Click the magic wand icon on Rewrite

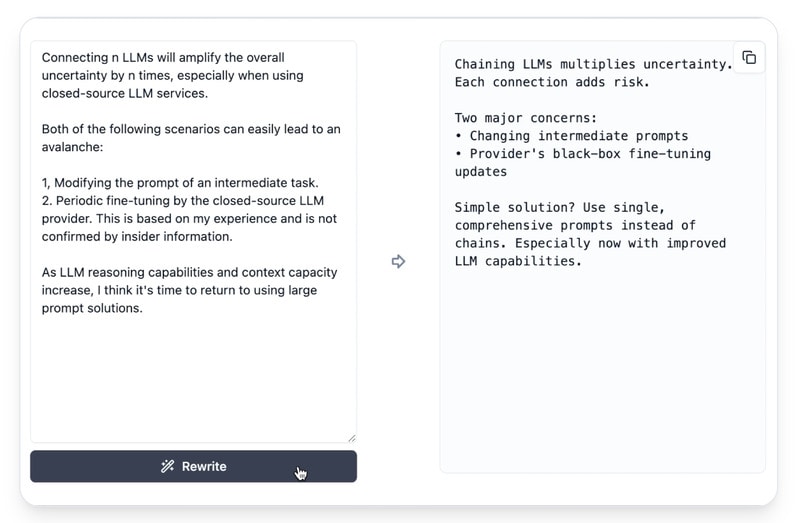(x=168, y=467)
